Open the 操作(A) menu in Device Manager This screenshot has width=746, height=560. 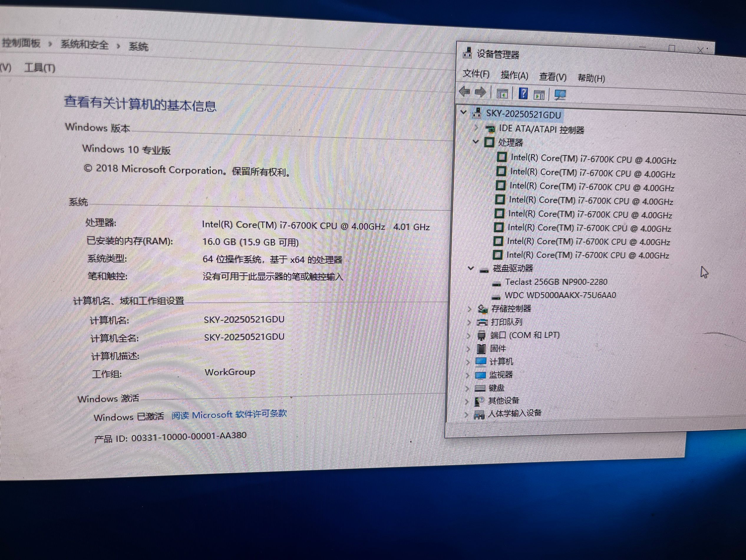point(514,75)
